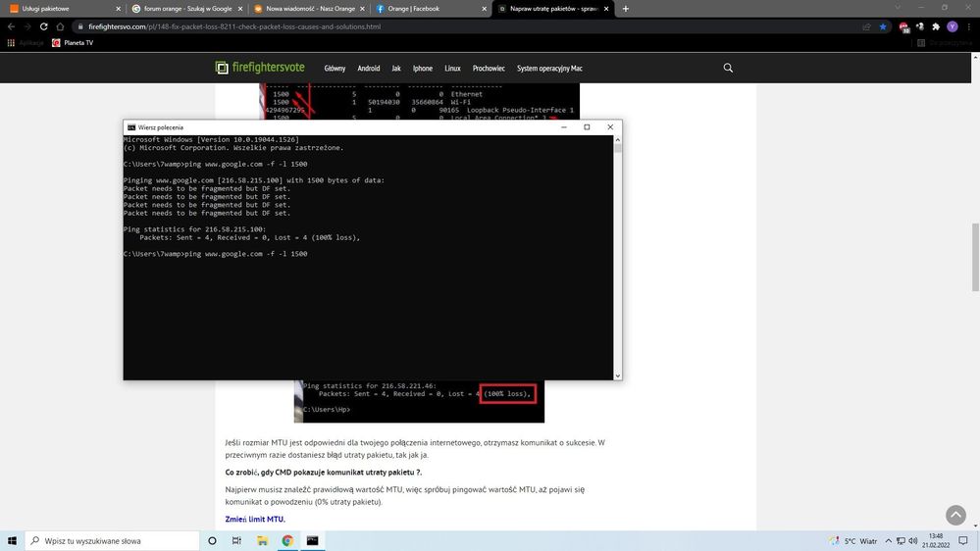Image resolution: width=980 pixels, height=551 pixels.
Task: Open Command Prompt from the taskbar
Action: click(312, 540)
